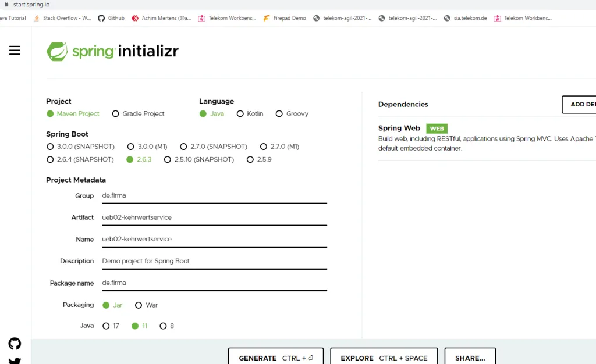Click the Spring Initializr logo

click(x=112, y=51)
